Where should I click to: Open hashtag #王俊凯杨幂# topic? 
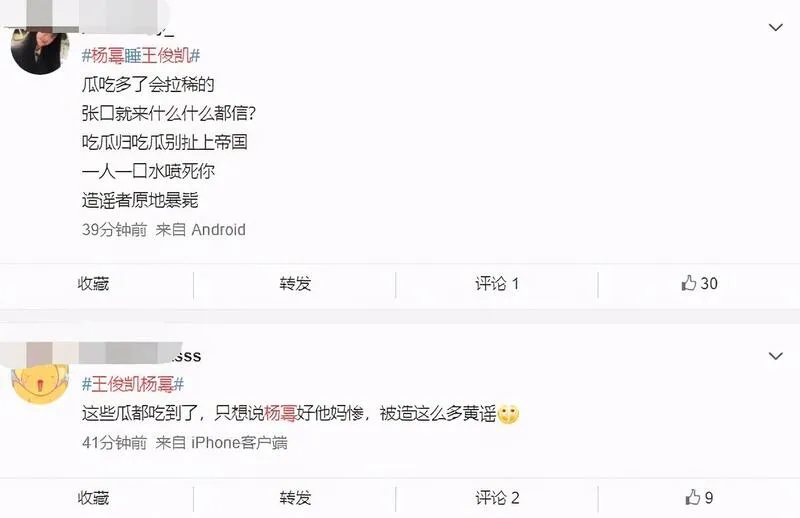pyautogui.click(x=133, y=384)
